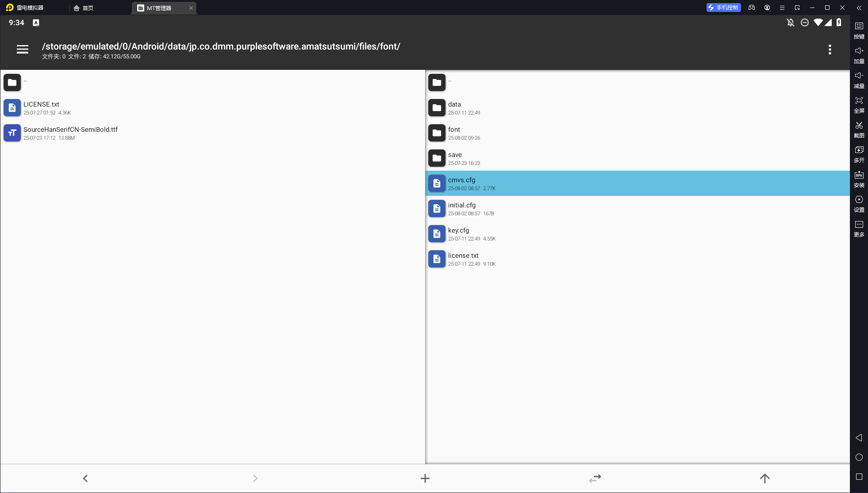Image resolution: width=868 pixels, height=493 pixels.
Task: Open the font folder in right pane
Action: (454, 133)
